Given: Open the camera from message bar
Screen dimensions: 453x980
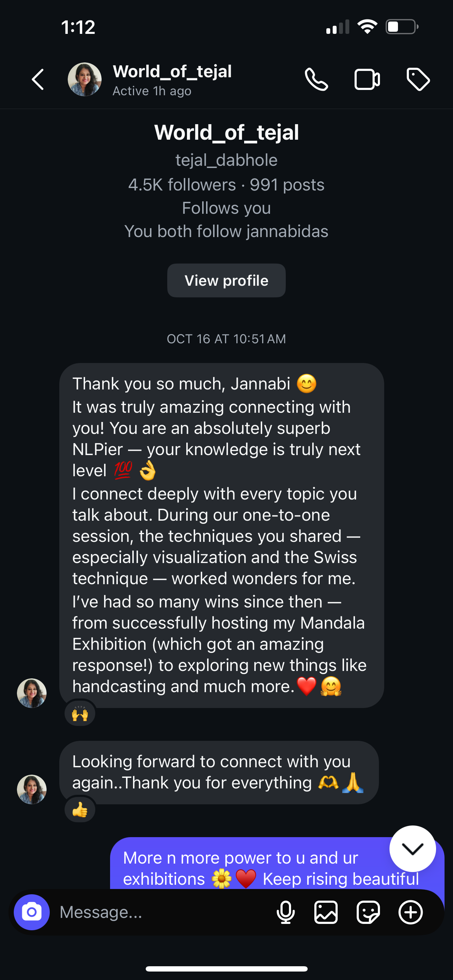Looking at the screenshot, I should (31, 912).
